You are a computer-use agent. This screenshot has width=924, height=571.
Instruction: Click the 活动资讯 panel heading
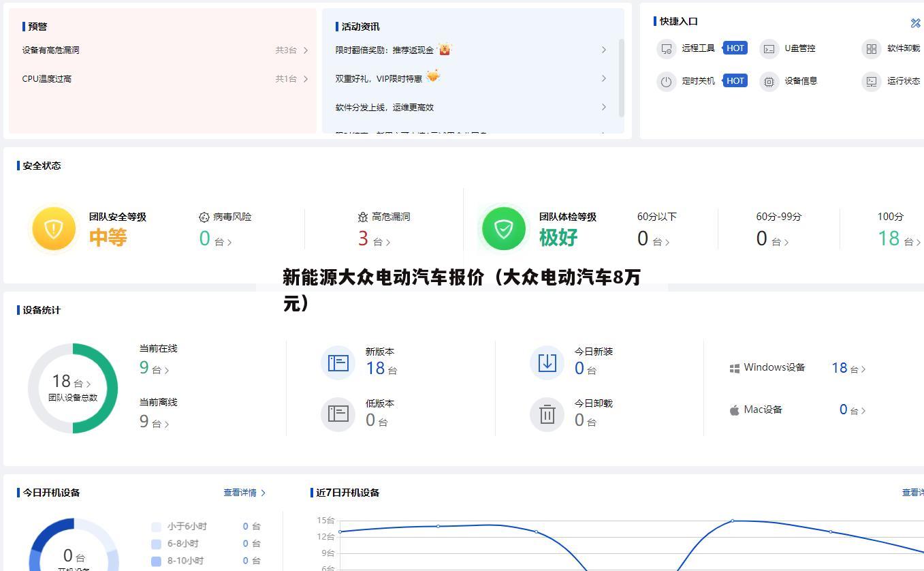pos(360,27)
